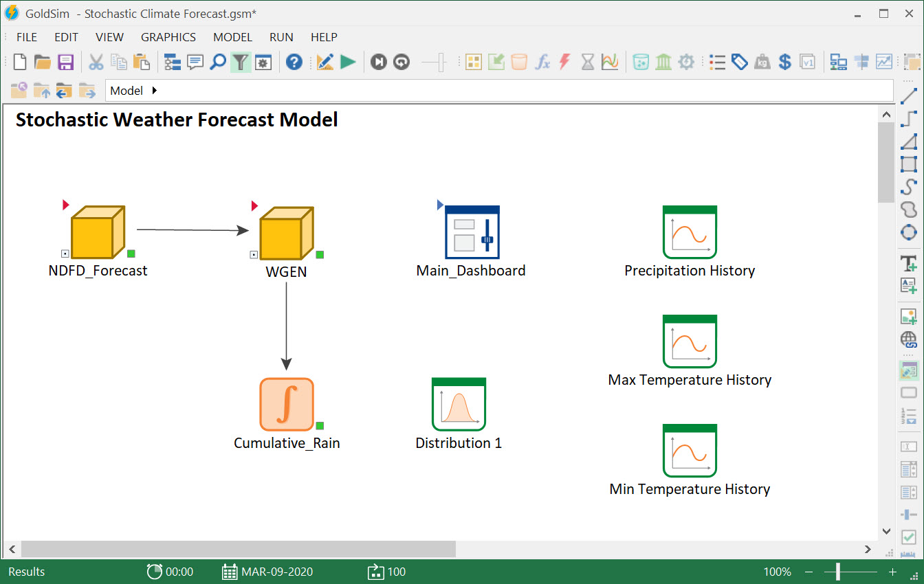Click the Help question mark button
Screen dimensions: 924x584
coord(294,62)
